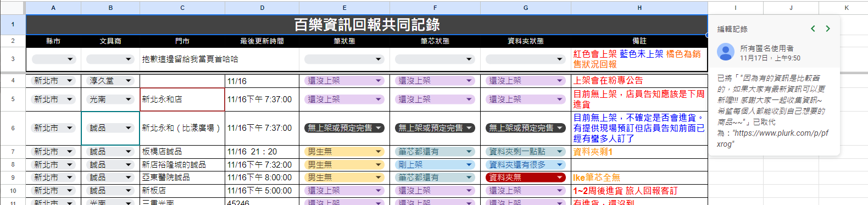Screen dimensions: 868x205
Task: Open the 資料夾剩一點點 chip dropdown
Action: point(526,152)
